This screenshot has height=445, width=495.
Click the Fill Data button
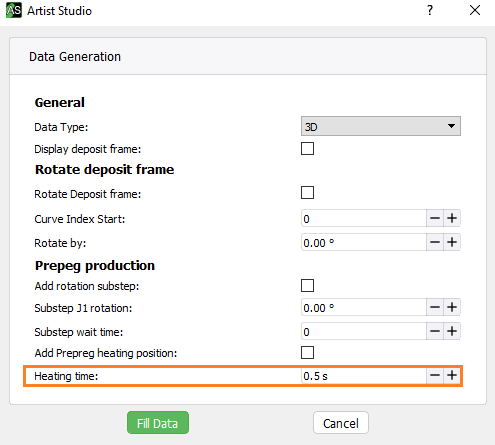pos(158,423)
